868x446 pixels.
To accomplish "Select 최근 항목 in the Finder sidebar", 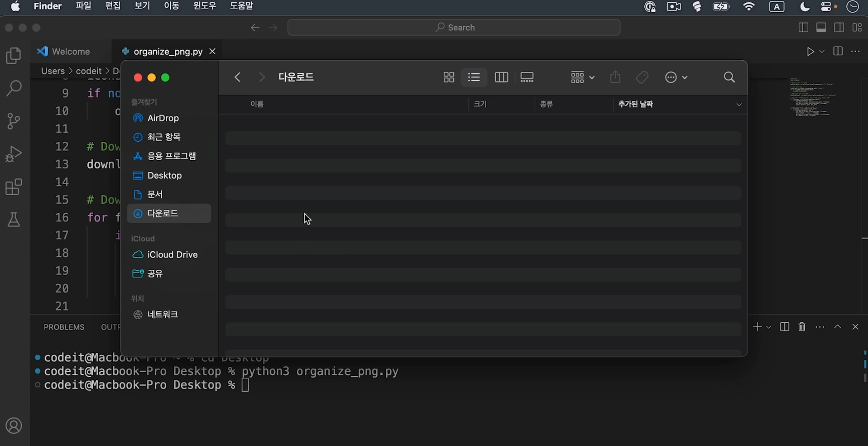I will coord(169,137).
